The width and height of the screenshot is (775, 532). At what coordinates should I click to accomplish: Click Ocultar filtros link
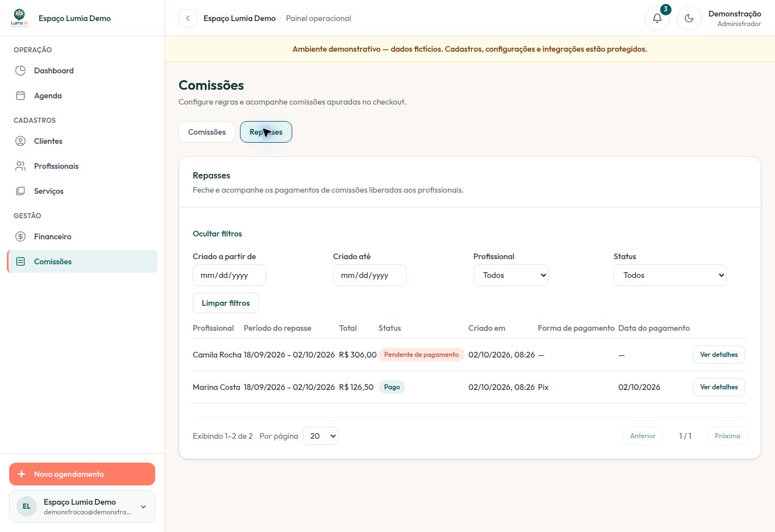[217, 234]
